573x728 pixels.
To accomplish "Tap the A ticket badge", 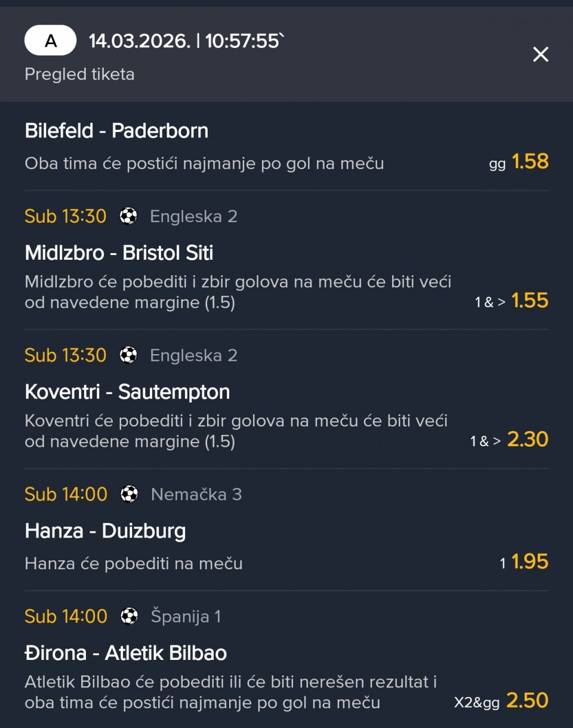I will point(51,41).
